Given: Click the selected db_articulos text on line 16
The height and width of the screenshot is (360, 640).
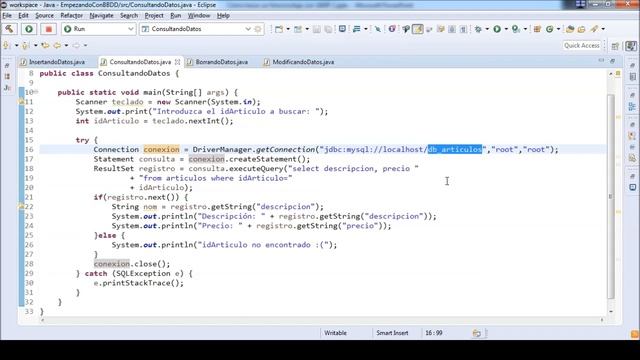Looking at the screenshot, I should [455, 149].
